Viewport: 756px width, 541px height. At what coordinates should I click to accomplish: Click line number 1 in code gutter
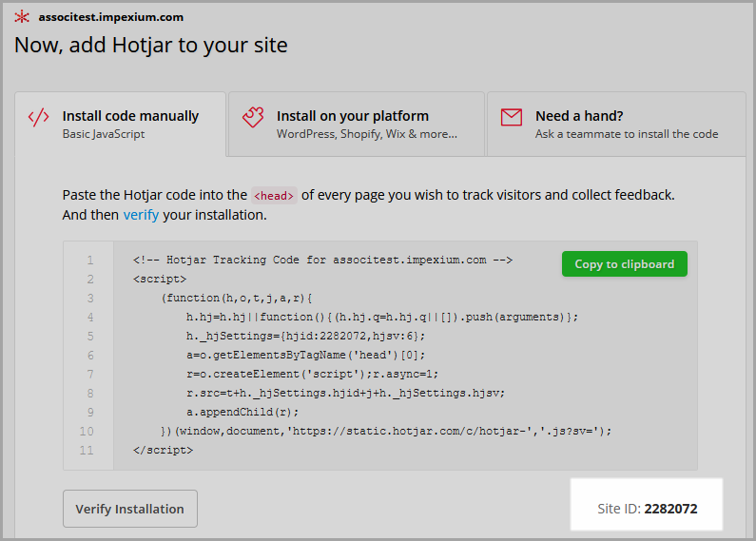pos(90,261)
